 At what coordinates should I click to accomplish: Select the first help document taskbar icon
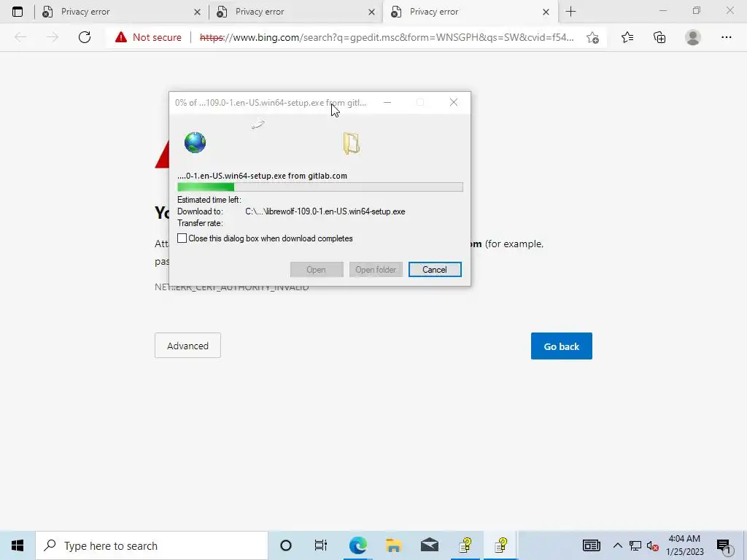tap(465, 545)
